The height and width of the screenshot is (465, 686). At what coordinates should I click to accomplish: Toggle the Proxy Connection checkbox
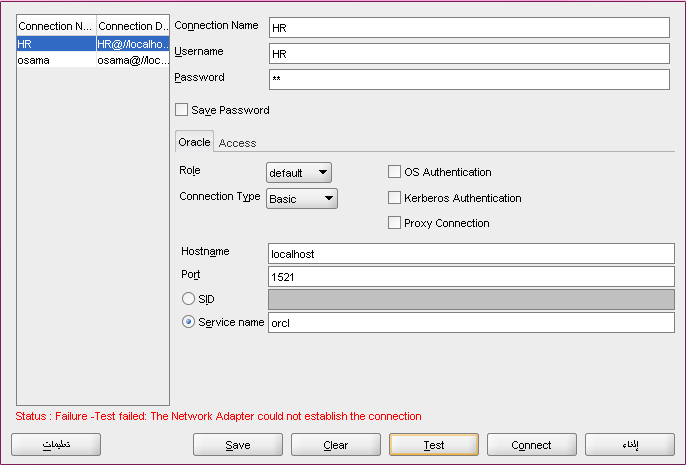pos(395,223)
